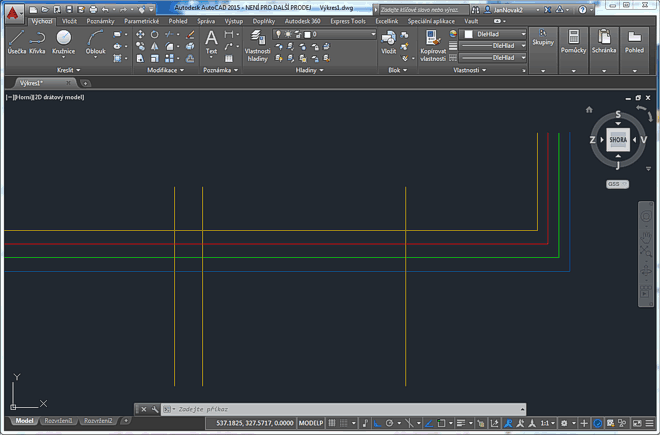This screenshot has height=435, width=660.
Task: Open the Rozvržení1 layout tab
Action: (x=58, y=421)
